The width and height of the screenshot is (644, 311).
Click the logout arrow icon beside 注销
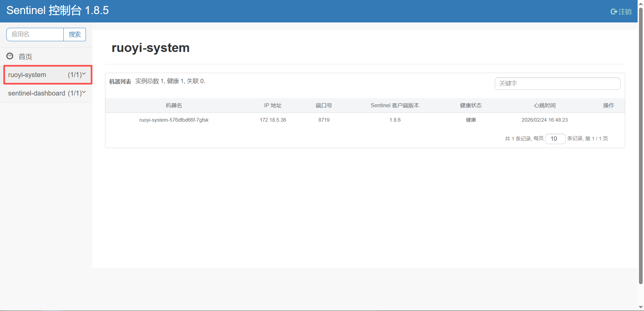(x=614, y=12)
